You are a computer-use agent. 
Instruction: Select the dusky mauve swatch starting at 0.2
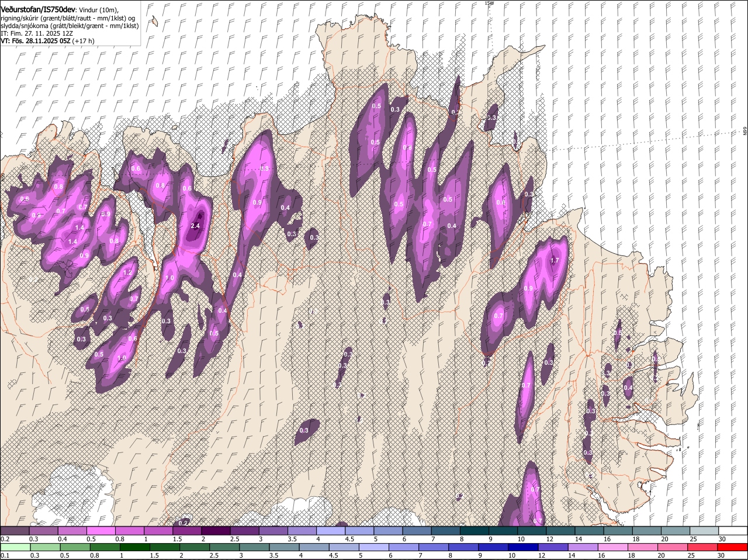pyautogui.click(x=15, y=531)
